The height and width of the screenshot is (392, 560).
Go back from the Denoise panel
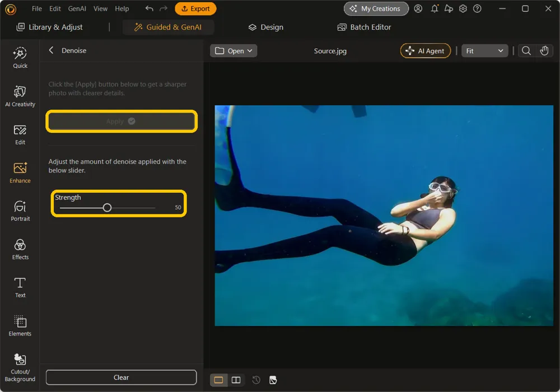51,50
